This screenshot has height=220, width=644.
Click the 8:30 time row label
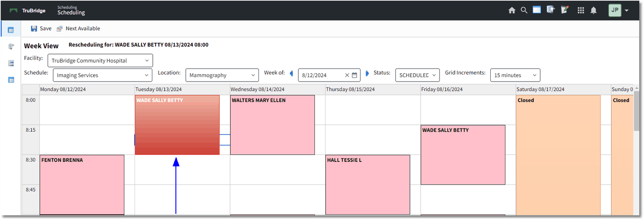[31, 160]
